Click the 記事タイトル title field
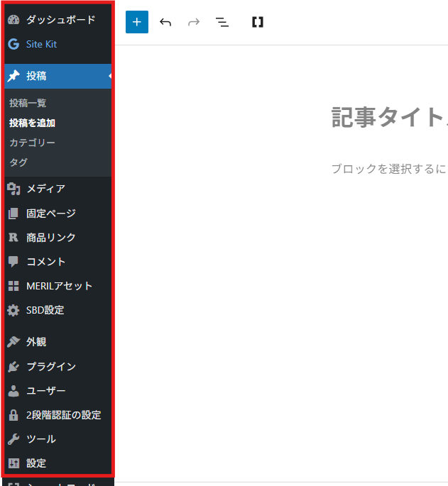Image resolution: width=448 pixels, height=486 pixels. [x=388, y=118]
